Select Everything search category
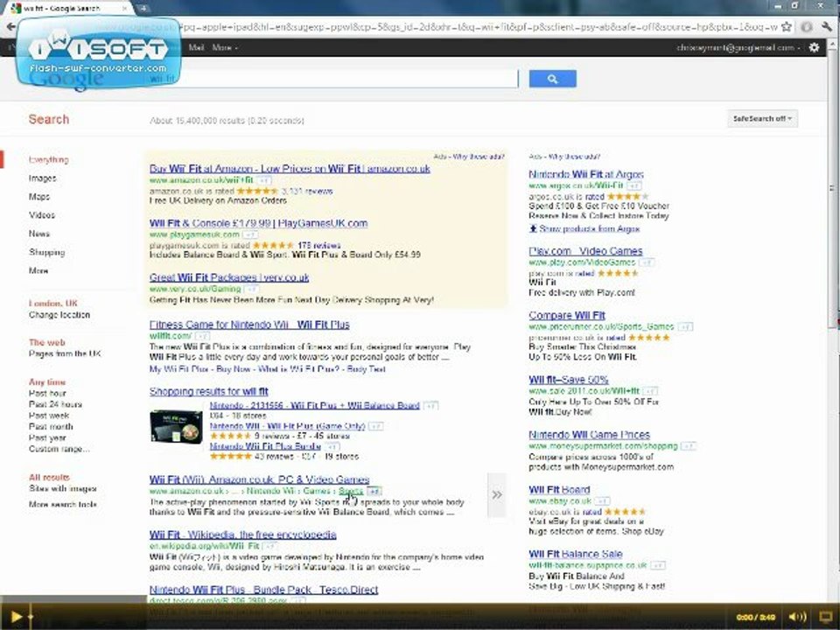 pyautogui.click(x=49, y=159)
